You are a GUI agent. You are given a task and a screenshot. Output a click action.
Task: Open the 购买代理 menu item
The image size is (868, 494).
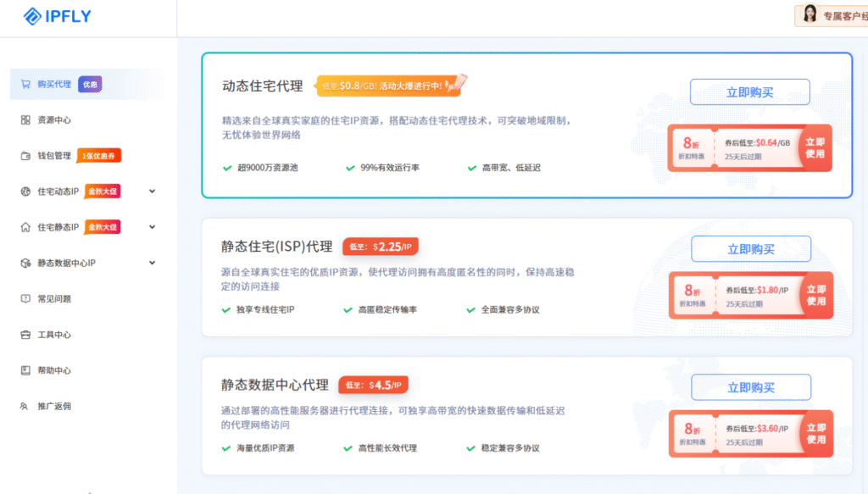pos(87,84)
